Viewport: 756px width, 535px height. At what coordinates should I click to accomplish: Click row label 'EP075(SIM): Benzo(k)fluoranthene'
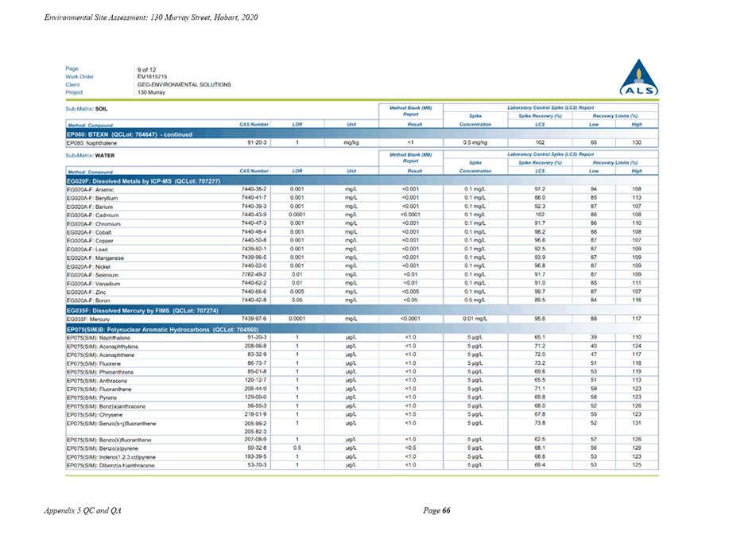tap(108, 440)
